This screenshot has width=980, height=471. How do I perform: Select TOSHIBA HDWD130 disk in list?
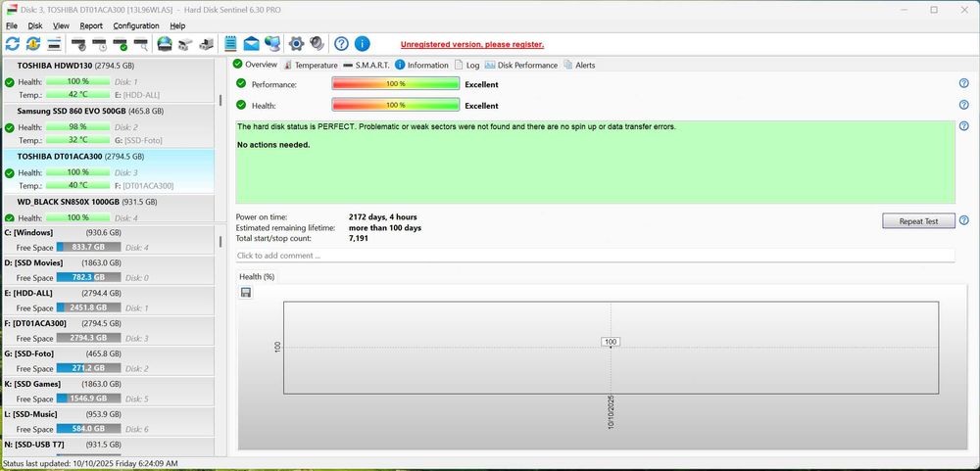[109, 80]
